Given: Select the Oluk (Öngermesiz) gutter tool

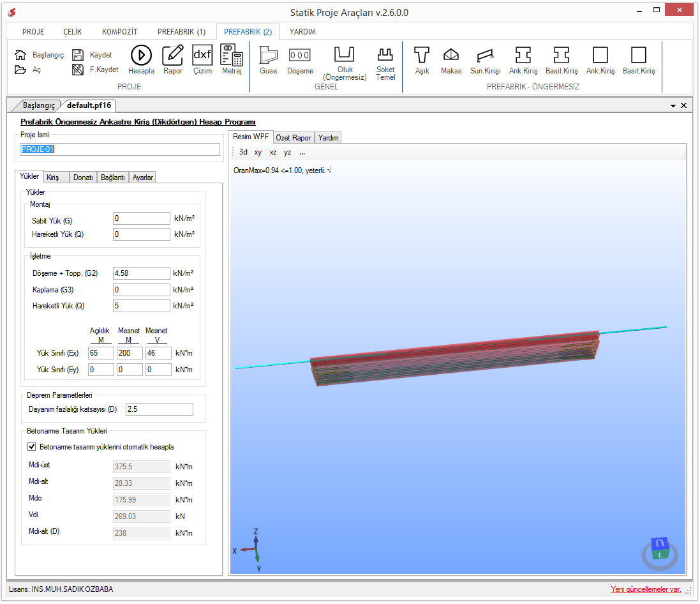Looking at the screenshot, I should click(345, 63).
